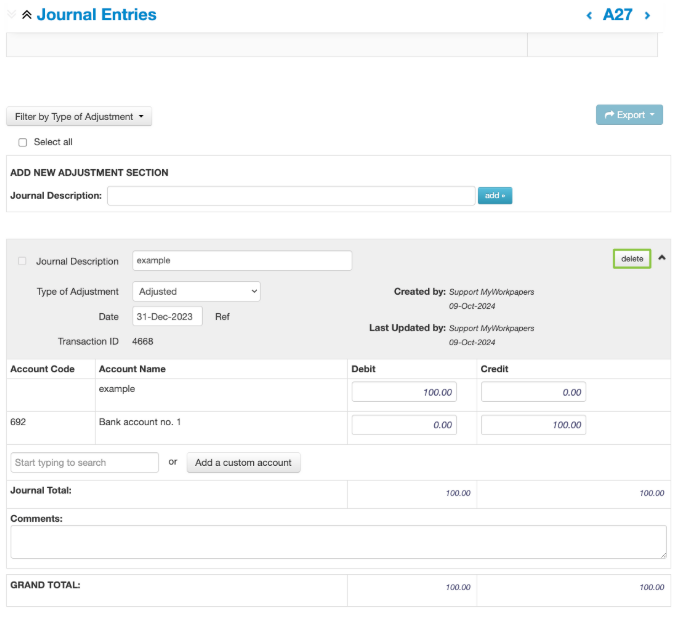Open the Type of Adjustment select box
This screenshot has width=681, height=620.
[x=196, y=291]
